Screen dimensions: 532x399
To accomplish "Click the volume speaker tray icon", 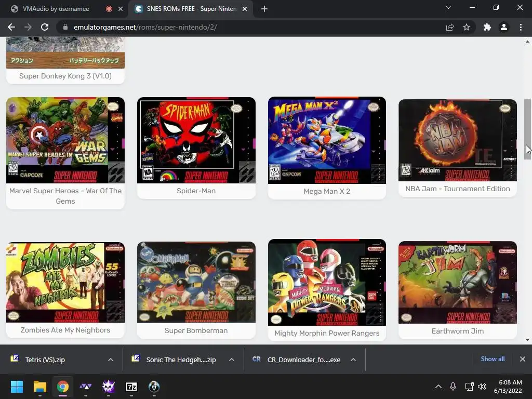I will [482, 387].
